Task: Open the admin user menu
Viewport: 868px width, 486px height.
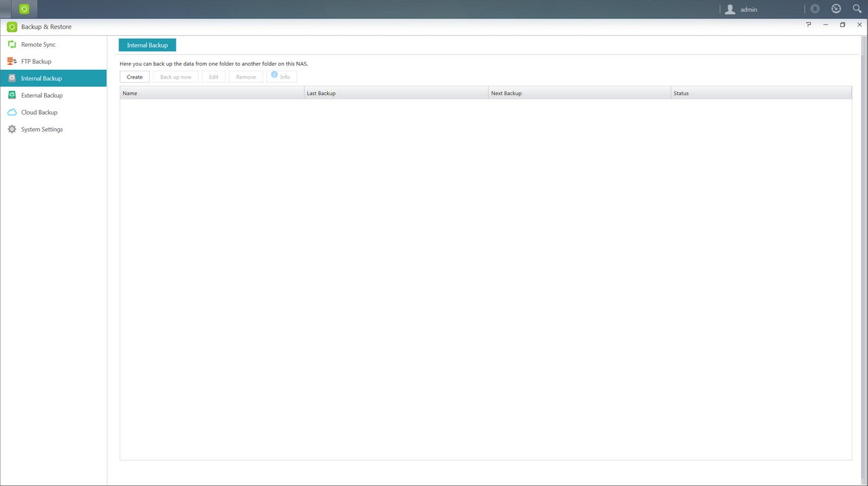Action: 749,10
